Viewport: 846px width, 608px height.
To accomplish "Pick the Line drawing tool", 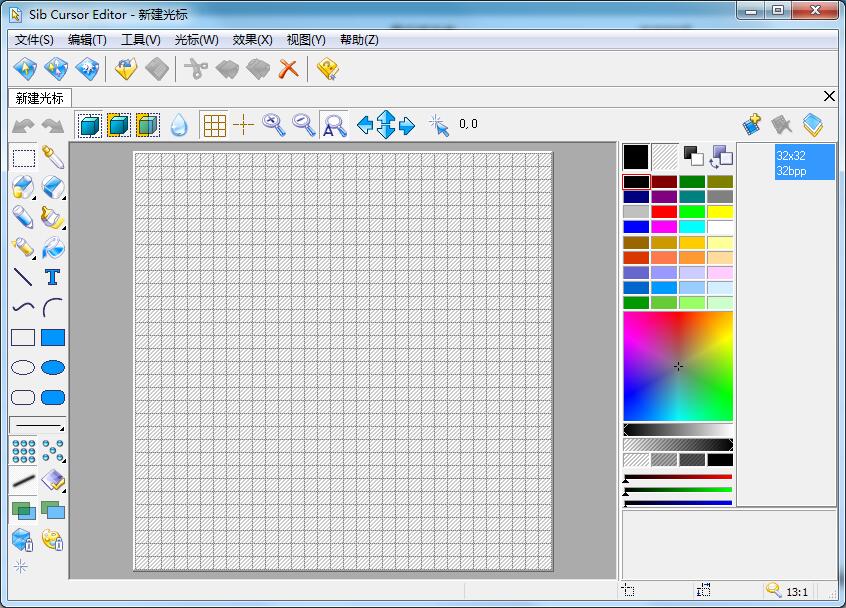I will point(22,277).
